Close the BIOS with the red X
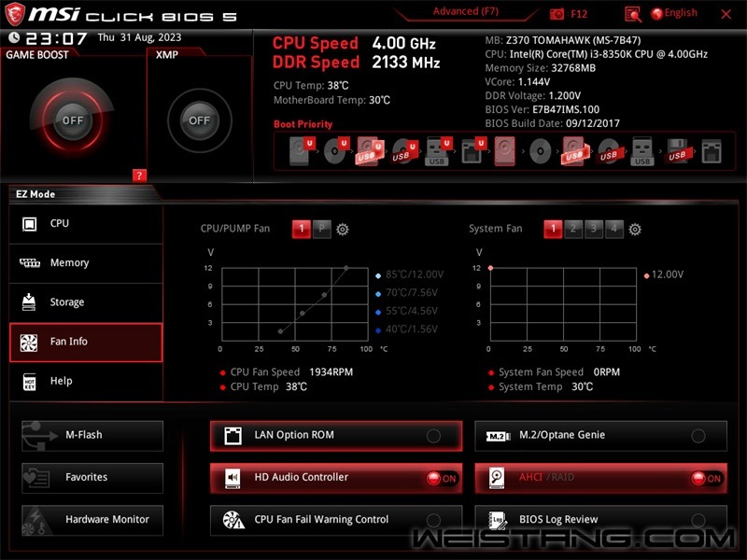This screenshot has height=560, width=747. tap(726, 14)
